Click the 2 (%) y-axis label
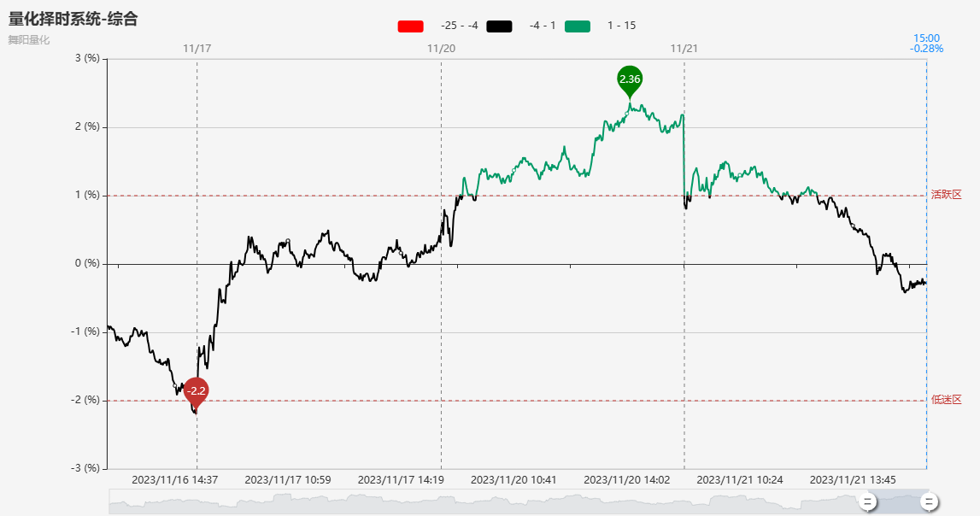The width and height of the screenshot is (980, 516). pos(87,126)
